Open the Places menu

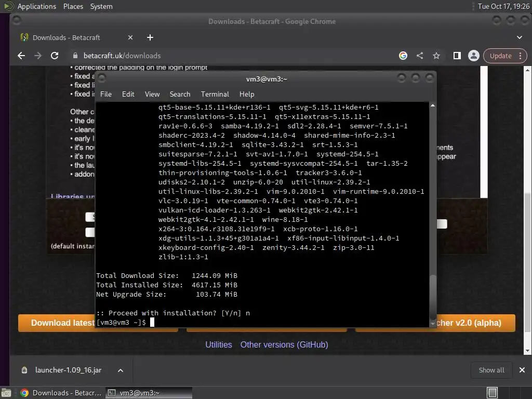point(73,6)
